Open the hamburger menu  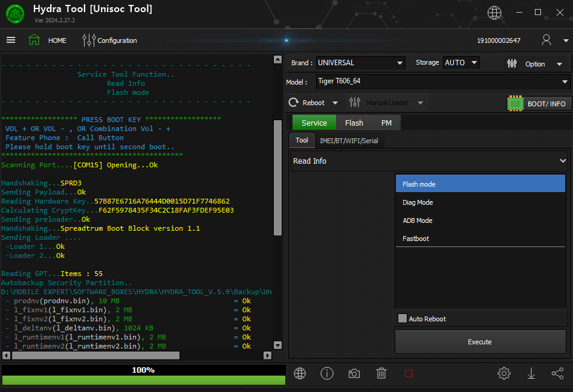(11, 40)
